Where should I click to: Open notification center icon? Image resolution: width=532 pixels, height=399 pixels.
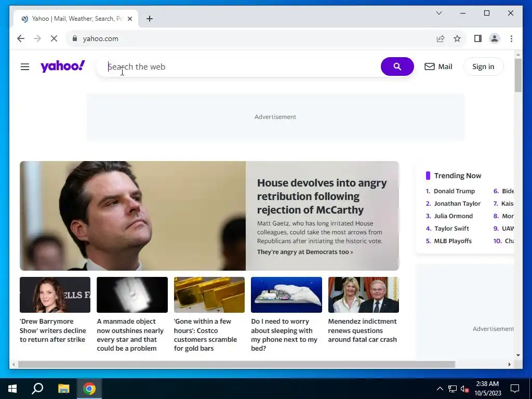(515, 389)
